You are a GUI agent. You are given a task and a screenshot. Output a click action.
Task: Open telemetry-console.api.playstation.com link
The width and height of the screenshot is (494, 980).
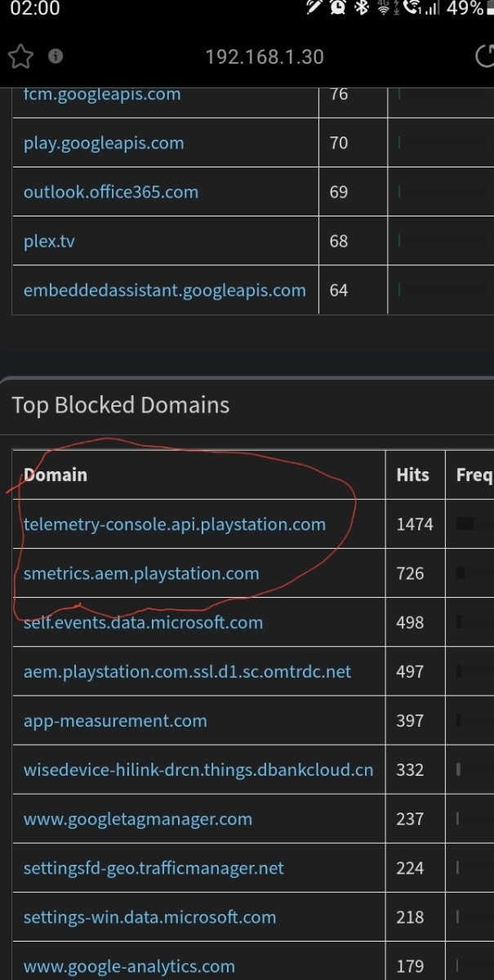175,524
